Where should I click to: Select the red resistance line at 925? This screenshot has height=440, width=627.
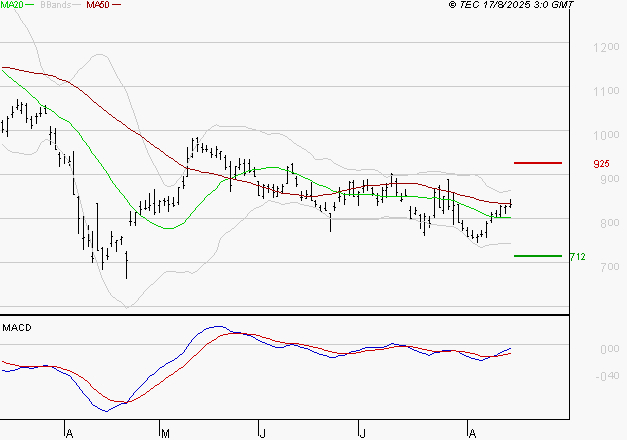coord(537,162)
